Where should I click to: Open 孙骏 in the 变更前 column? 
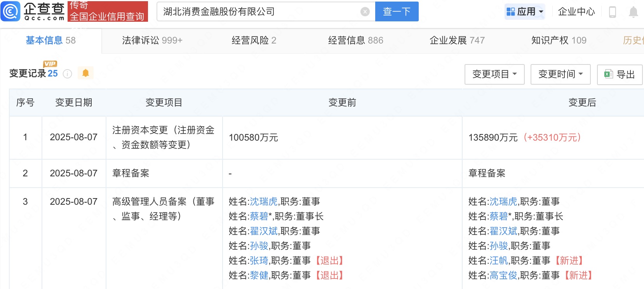point(259,246)
